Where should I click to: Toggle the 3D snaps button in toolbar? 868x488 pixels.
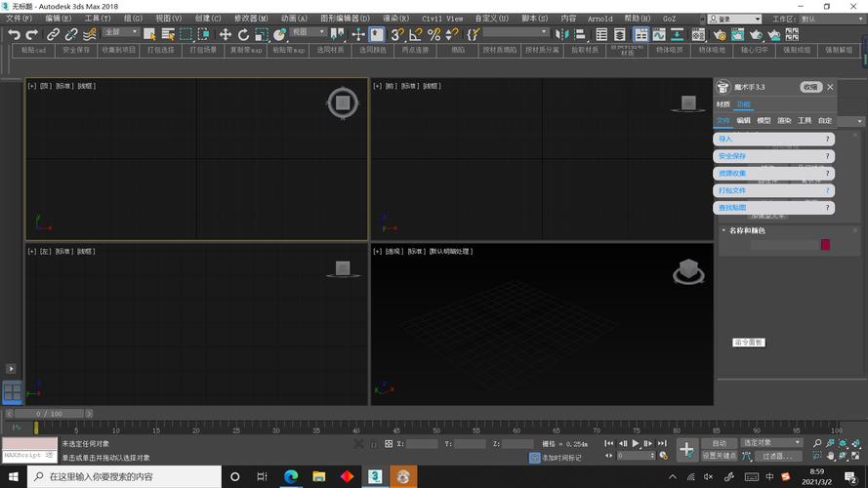click(397, 34)
